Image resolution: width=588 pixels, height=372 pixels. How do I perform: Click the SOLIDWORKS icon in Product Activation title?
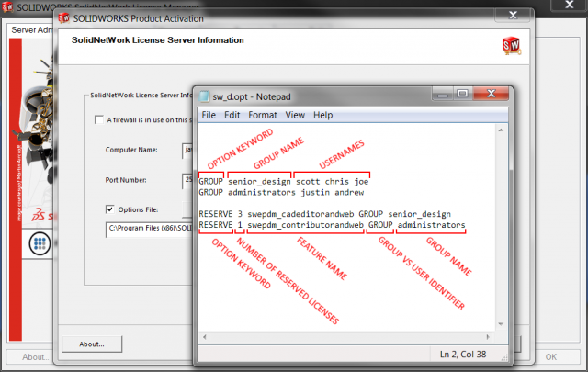click(63, 17)
